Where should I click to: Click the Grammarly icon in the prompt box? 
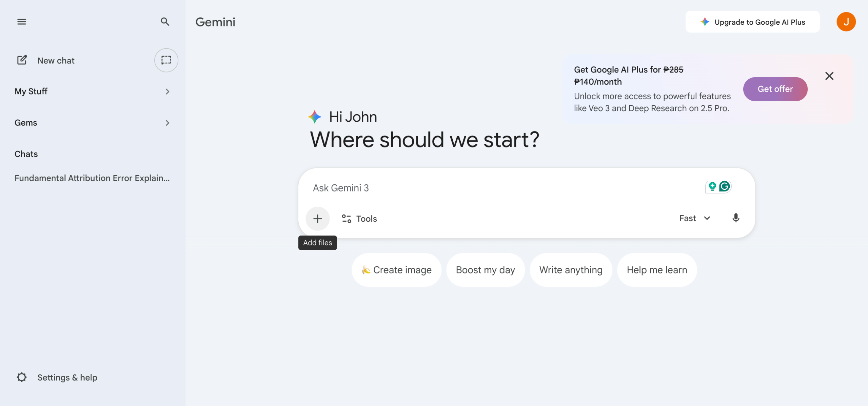pos(725,186)
